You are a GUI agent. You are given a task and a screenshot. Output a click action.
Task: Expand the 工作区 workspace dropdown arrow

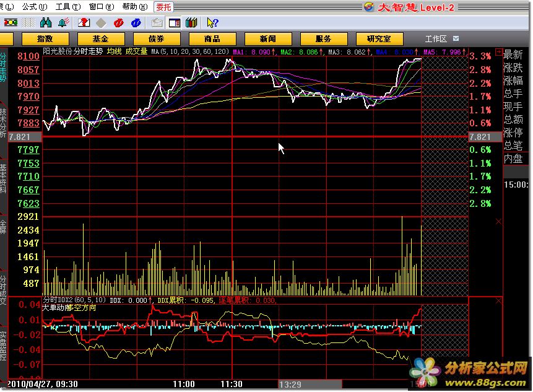pos(456,38)
